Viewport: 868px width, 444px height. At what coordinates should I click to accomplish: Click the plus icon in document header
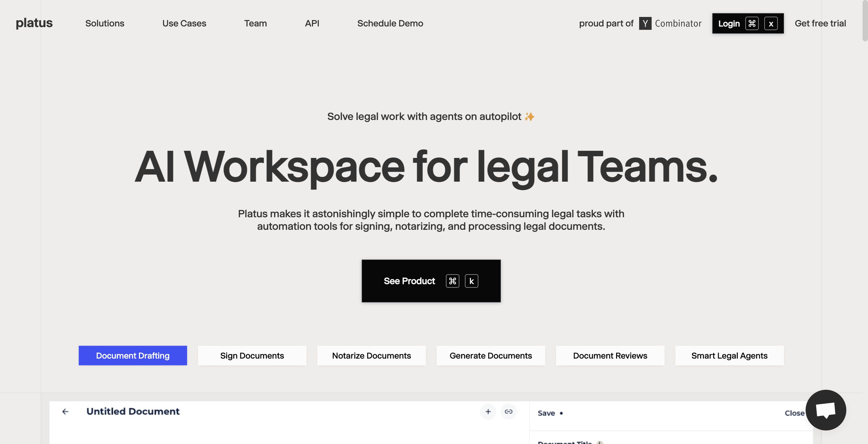pos(488,411)
